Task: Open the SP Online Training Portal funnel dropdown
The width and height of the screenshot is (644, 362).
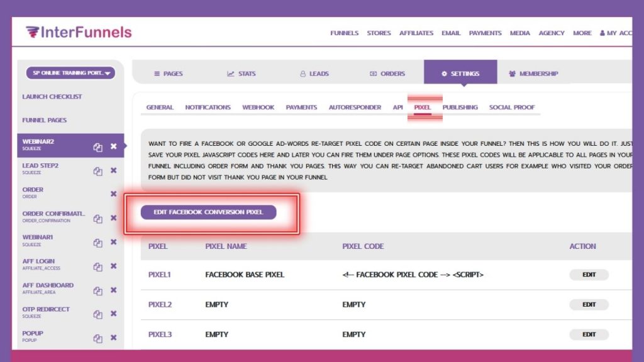Action: [70, 73]
